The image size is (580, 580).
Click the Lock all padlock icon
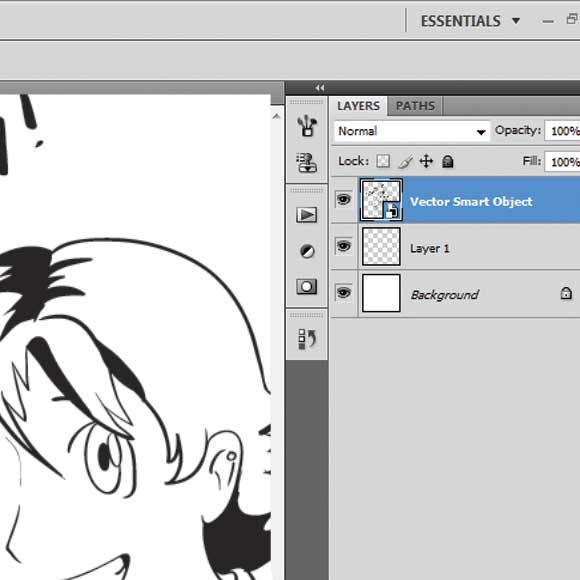(x=448, y=161)
